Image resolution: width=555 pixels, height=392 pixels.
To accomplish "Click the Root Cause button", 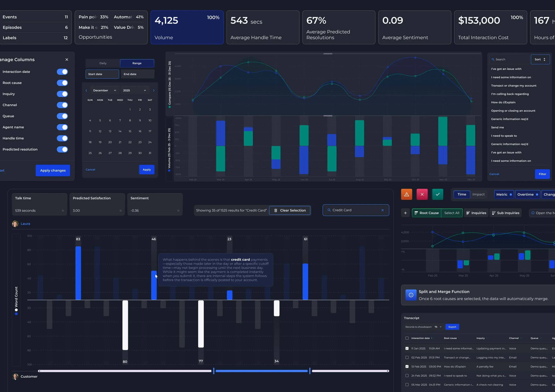I will [x=427, y=213].
